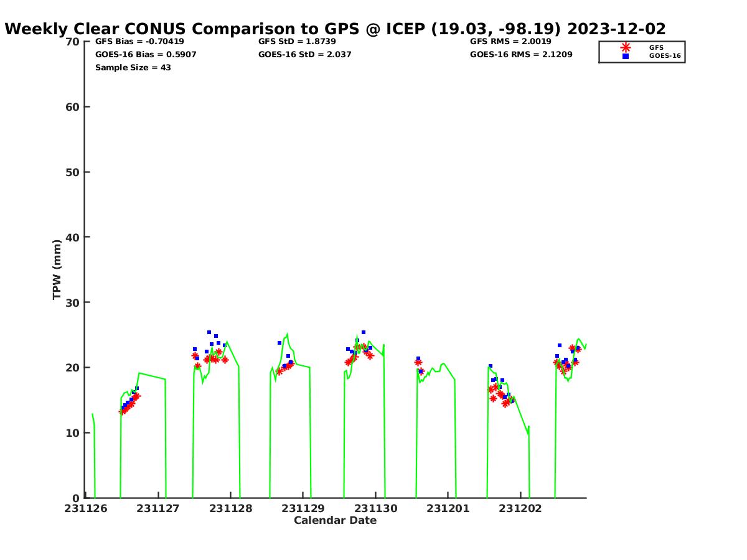
Task: Select the 'GOES-16 Bias = 0.5907' statistic
Action: click(146, 55)
